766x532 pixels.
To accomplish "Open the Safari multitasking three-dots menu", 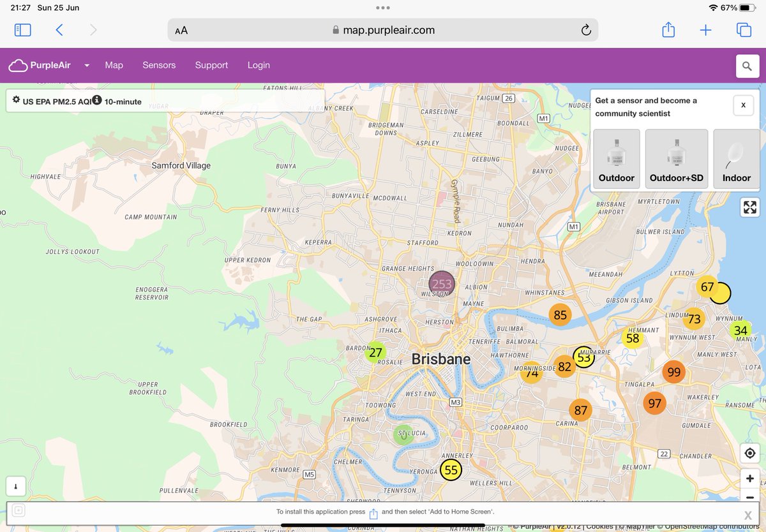I will (383, 8).
